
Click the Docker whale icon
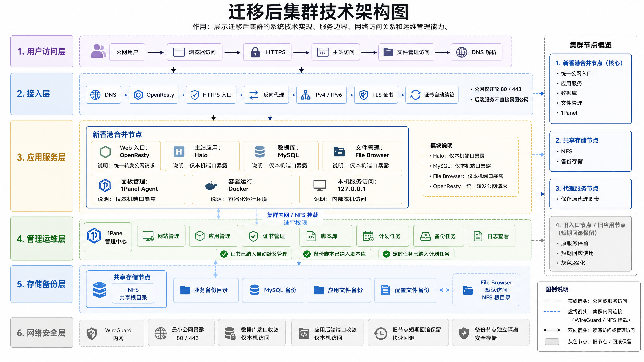[x=211, y=186]
